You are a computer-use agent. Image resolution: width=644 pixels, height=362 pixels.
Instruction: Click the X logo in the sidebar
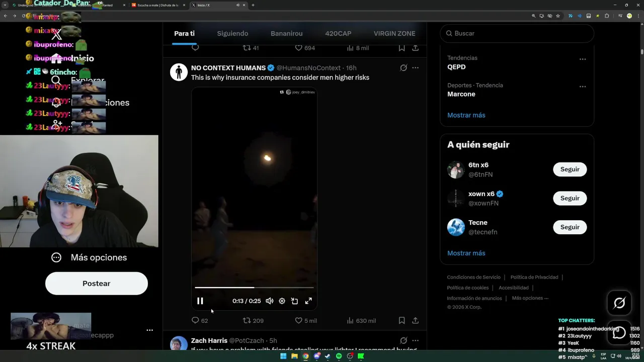tap(56, 35)
